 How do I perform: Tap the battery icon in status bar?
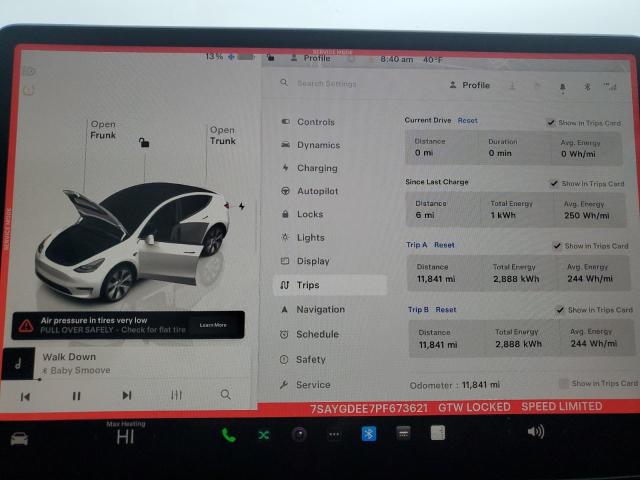246,57
